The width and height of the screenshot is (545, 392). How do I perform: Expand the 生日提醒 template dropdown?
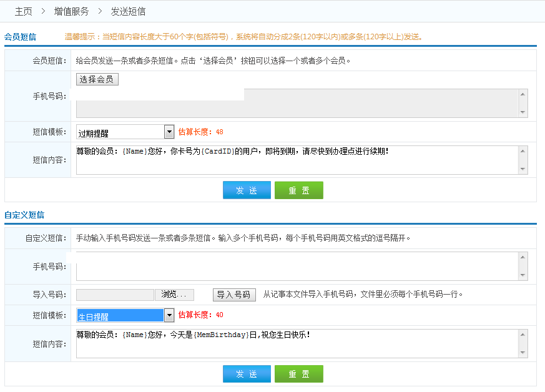(169, 315)
